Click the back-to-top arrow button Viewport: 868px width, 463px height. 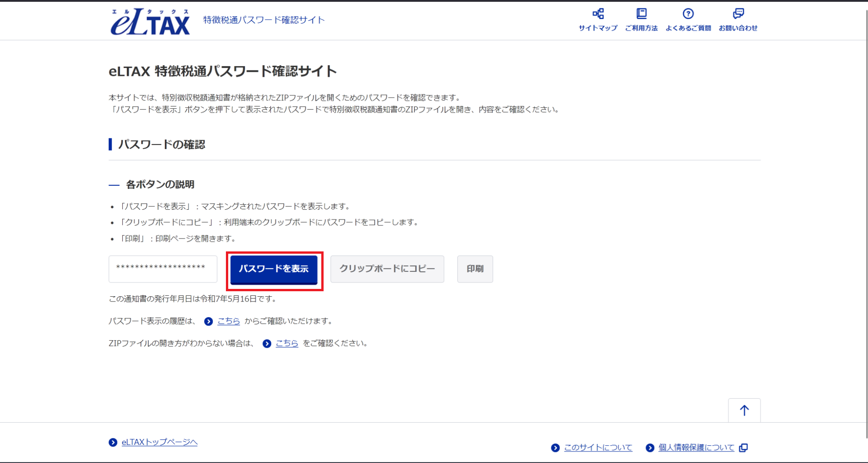(x=744, y=410)
